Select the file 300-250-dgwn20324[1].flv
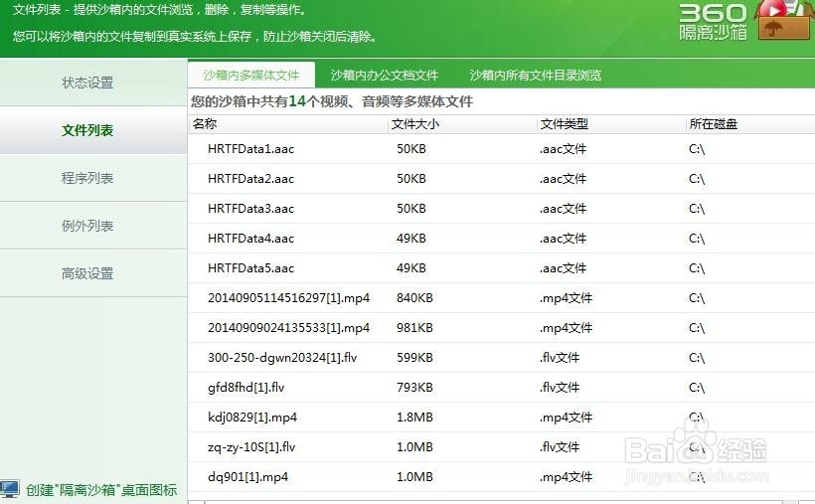The image size is (815, 504). click(x=282, y=357)
